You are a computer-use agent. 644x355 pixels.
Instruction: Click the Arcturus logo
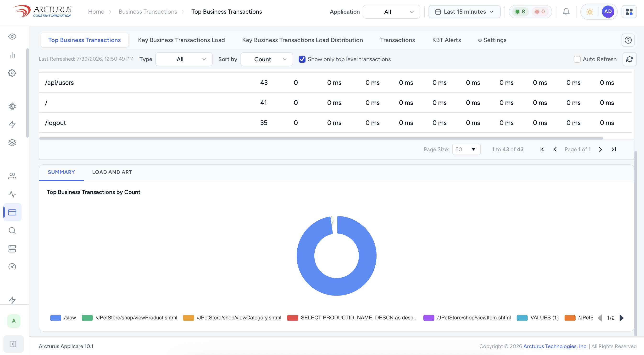point(43,11)
